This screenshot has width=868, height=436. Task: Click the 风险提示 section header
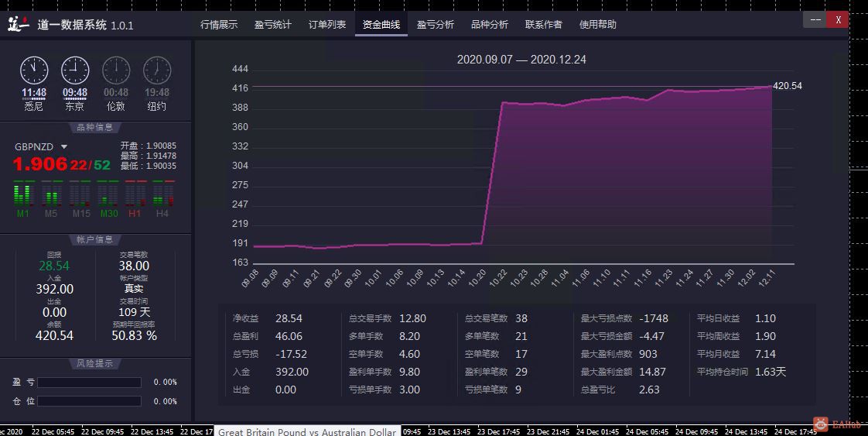click(94, 363)
